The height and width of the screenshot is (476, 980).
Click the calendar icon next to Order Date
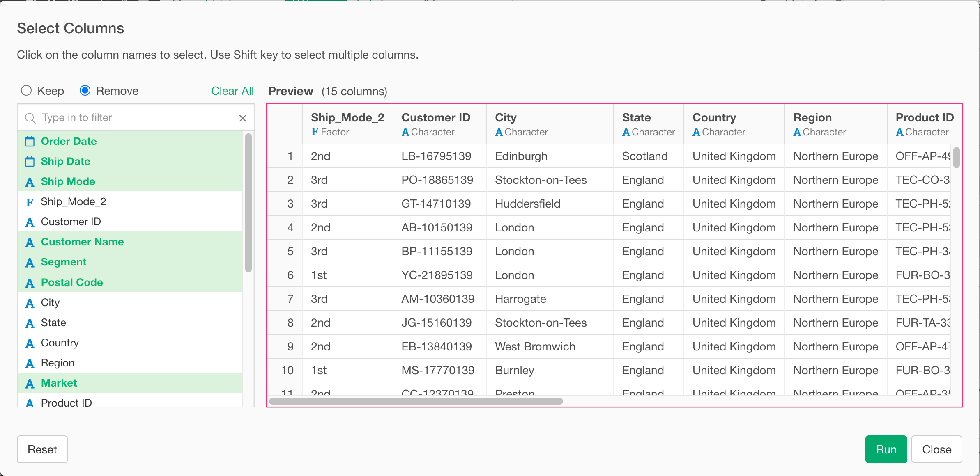[x=30, y=142]
